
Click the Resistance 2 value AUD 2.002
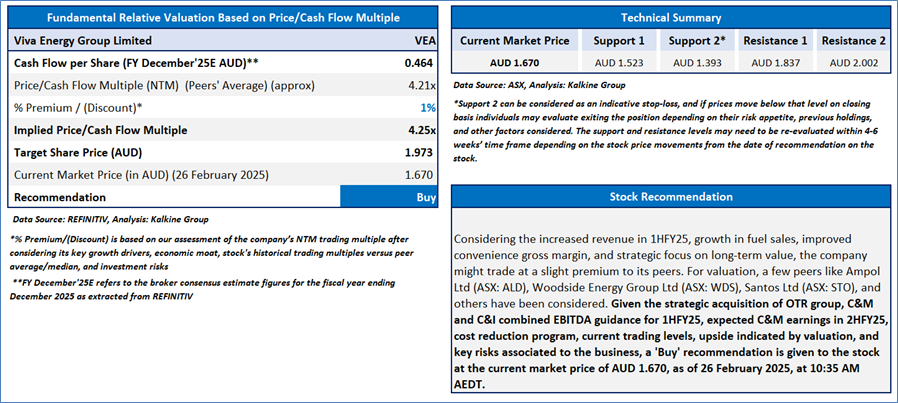(x=853, y=62)
